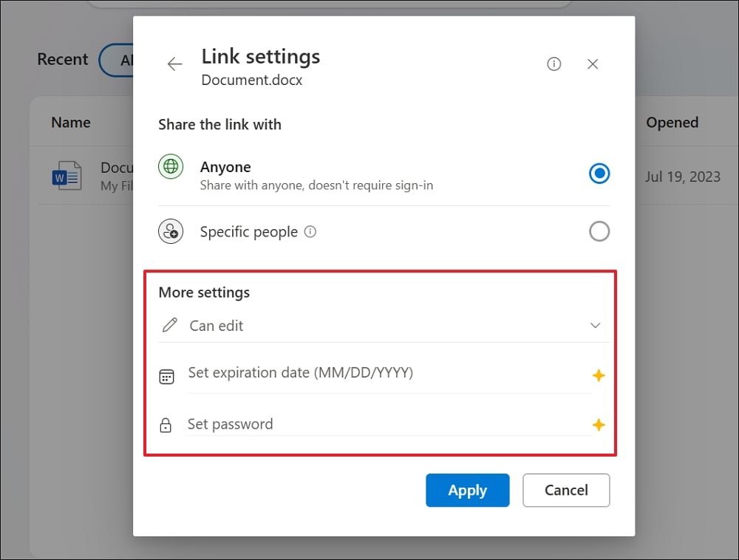The width and height of the screenshot is (739, 560).
Task: Click the globe icon for Anyone
Action: 171,166
